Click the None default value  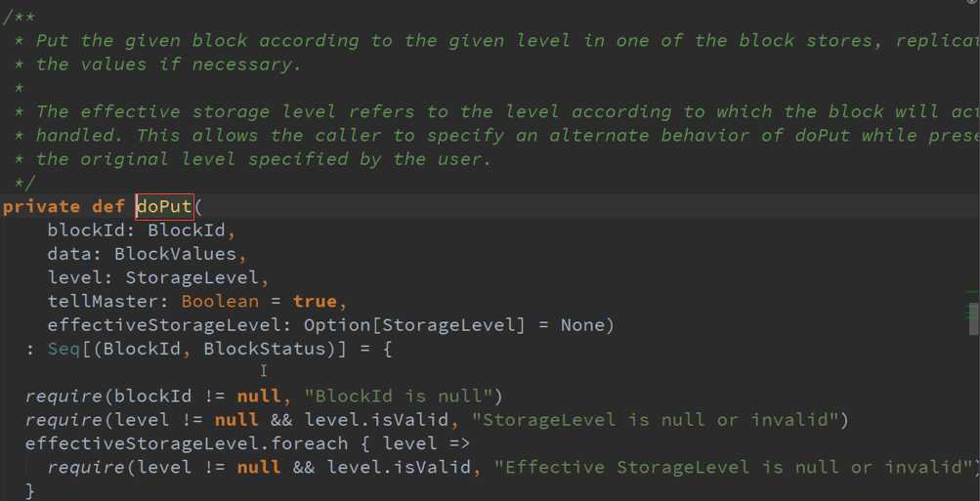point(582,325)
